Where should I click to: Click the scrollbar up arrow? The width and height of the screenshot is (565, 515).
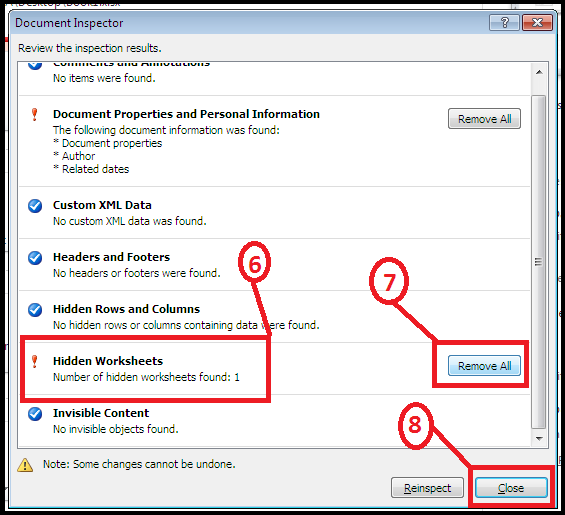pos(539,72)
